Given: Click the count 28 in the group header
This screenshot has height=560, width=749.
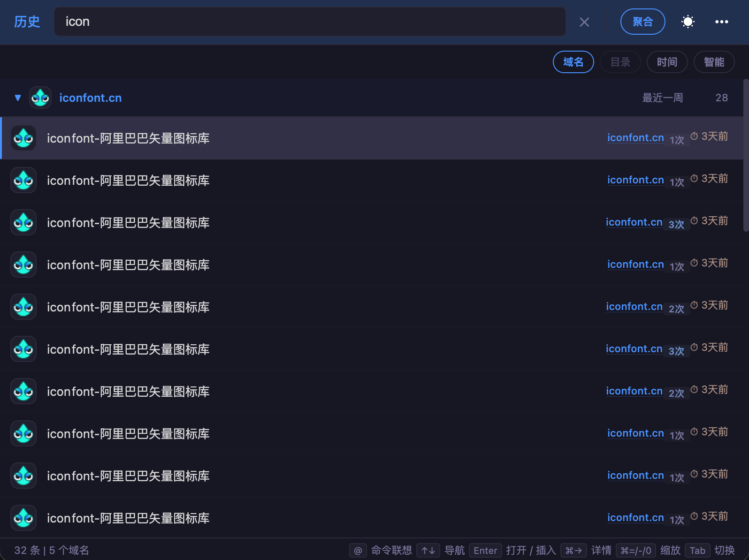Looking at the screenshot, I should [x=721, y=98].
